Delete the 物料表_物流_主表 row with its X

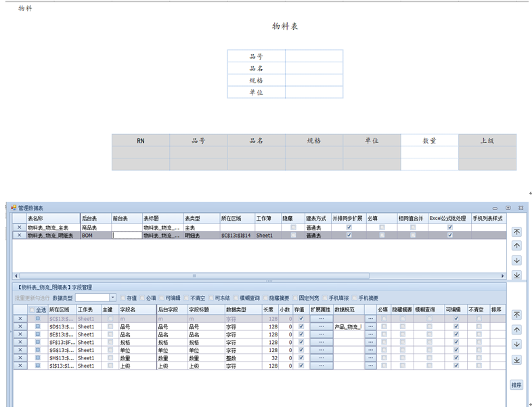tap(19, 227)
